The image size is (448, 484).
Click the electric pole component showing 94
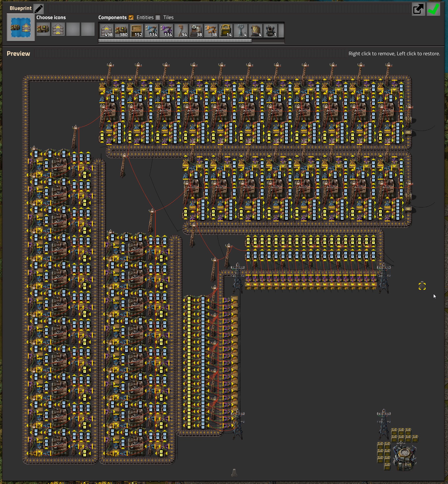click(x=181, y=30)
